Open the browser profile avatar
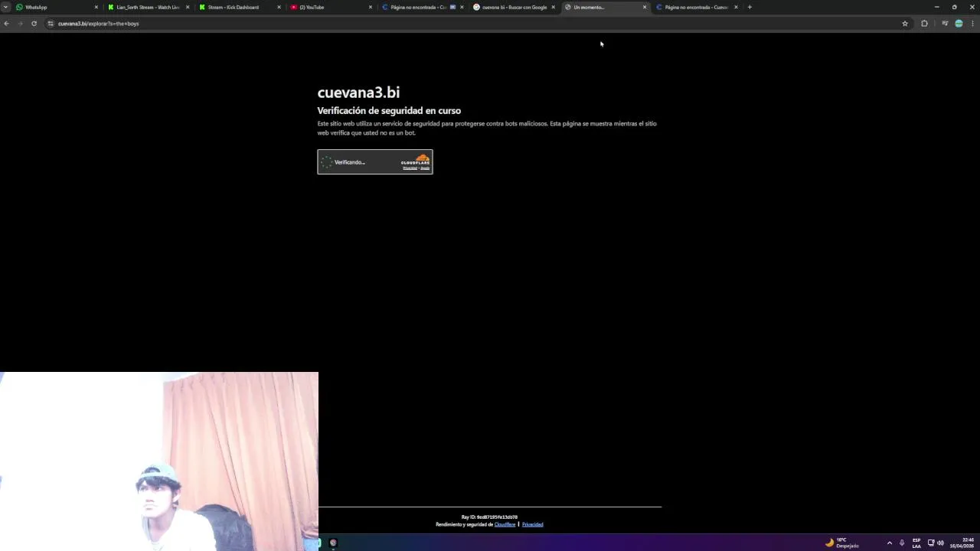This screenshot has height=551, width=980. click(959, 24)
